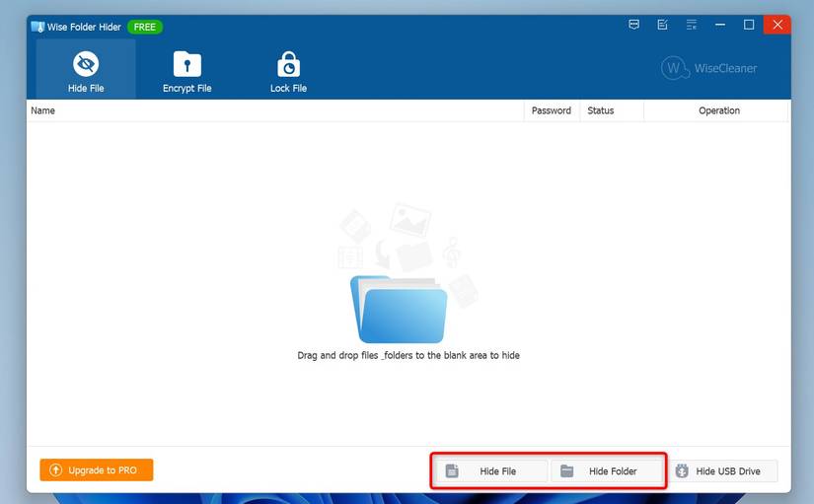Click the feedback speech bubble icon in title bar
The width and height of the screenshot is (814, 504).
tap(633, 25)
